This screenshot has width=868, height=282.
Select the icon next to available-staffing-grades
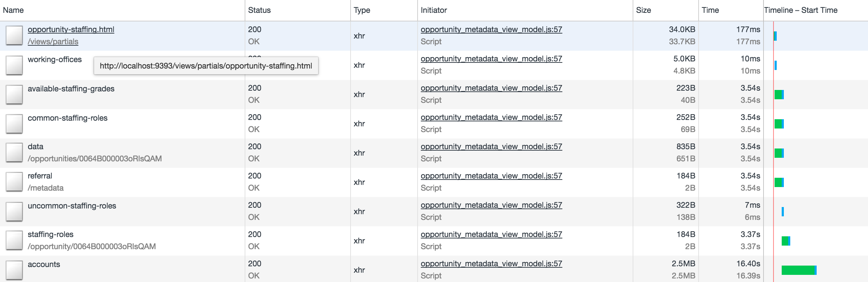(x=14, y=94)
